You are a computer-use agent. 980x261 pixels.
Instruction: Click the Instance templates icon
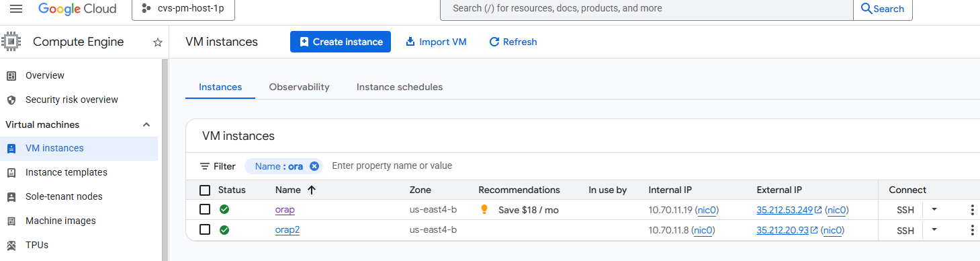pyautogui.click(x=11, y=172)
